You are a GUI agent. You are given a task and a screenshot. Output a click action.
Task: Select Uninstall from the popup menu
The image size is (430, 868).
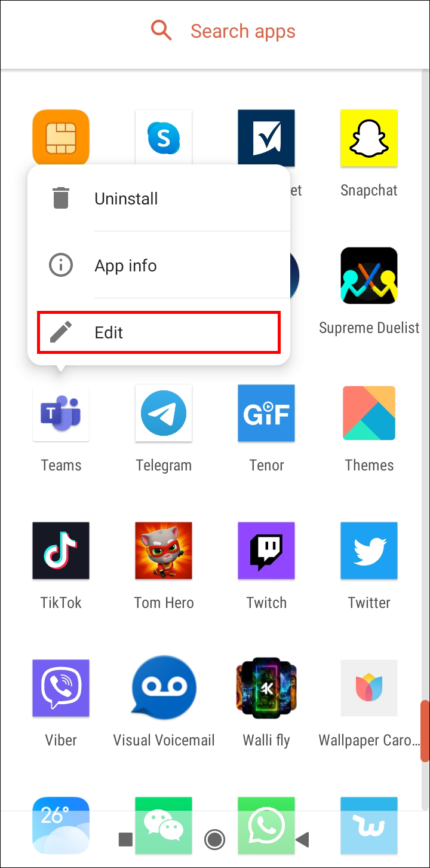pos(159,198)
